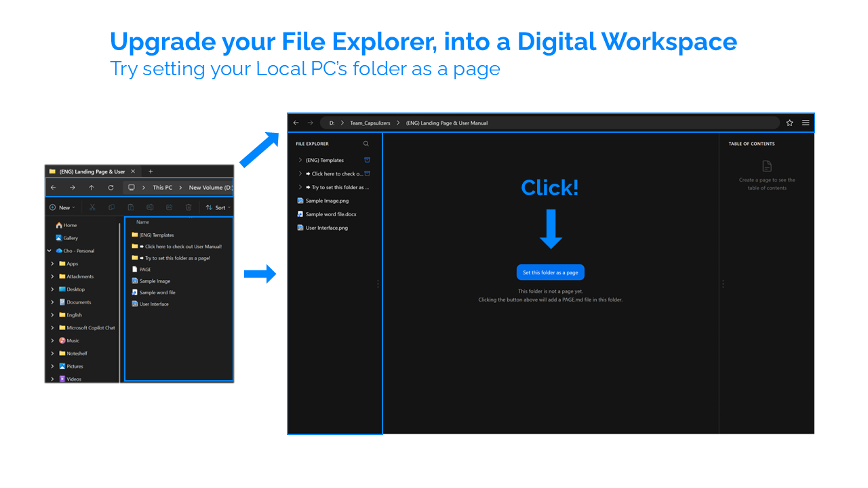Open the search in the File Explorer panel
This screenshot has width=868, height=488.
click(366, 144)
